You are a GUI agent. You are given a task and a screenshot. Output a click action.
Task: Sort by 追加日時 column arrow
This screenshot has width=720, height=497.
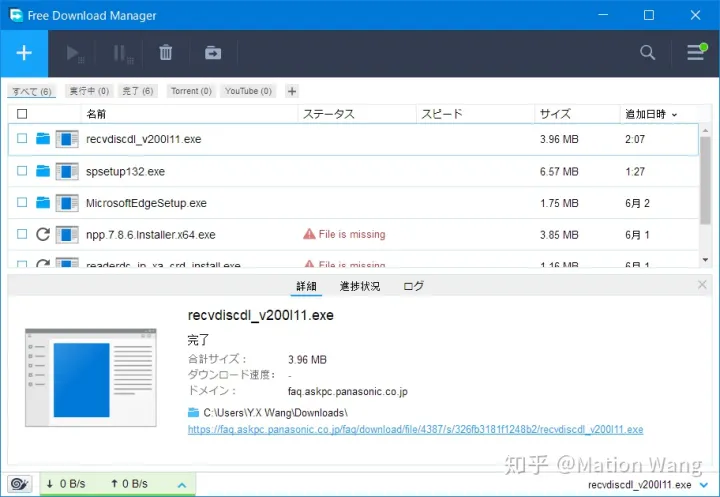(x=675, y=115)
